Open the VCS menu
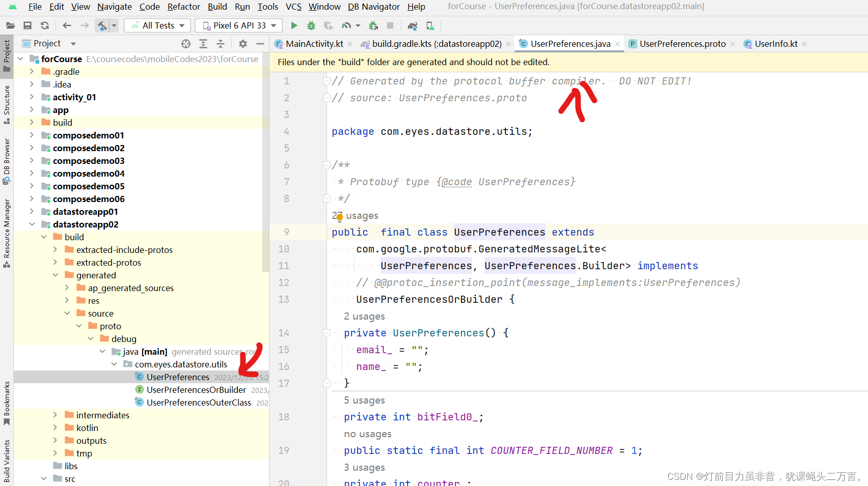Image resolution: width=868 pixels, height=486 pixels. pyautogui.click(x=293, y=7)
